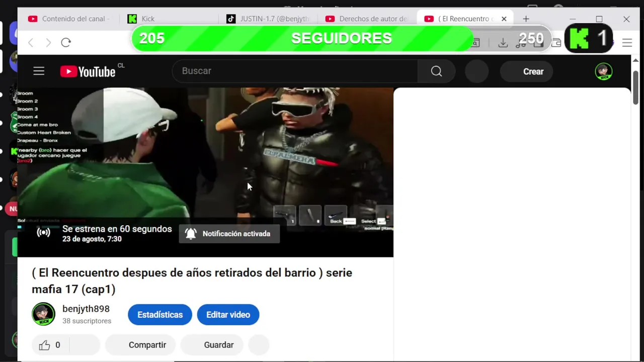Minimize the browser window
Image resolution: width=644 pixels, height=362 pixels.
pyautogui.click(x=573, y=19)
